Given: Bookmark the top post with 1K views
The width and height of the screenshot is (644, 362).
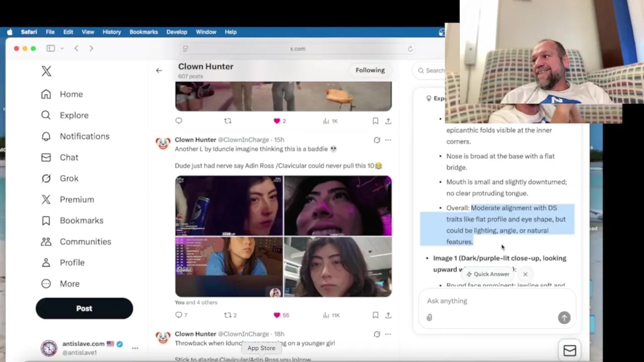Looking at the screenshot, I should [x=375, y=121].
